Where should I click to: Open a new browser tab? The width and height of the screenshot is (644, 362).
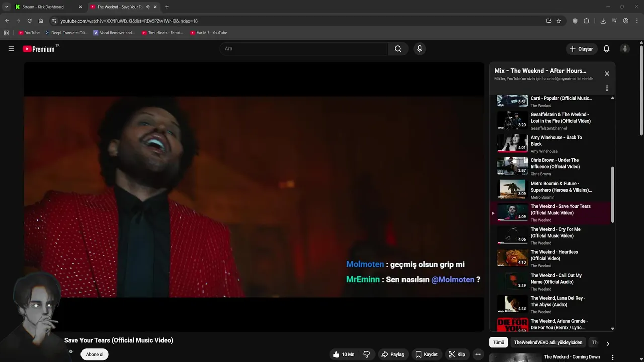coord(167,7)
